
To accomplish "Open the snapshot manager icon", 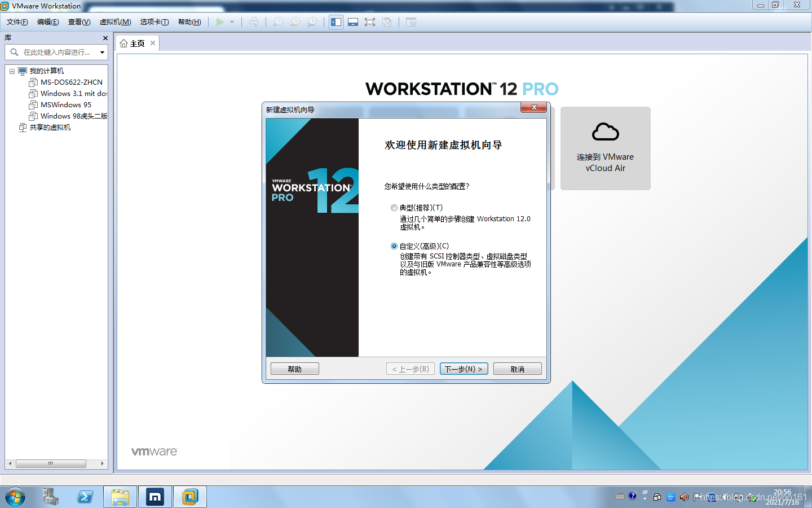I will point(312,22).
